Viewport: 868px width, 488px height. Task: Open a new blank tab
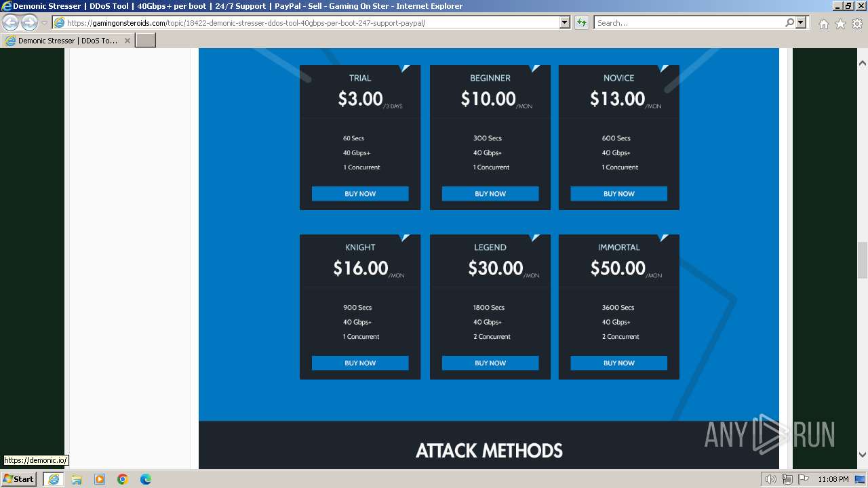click(146, 40)
